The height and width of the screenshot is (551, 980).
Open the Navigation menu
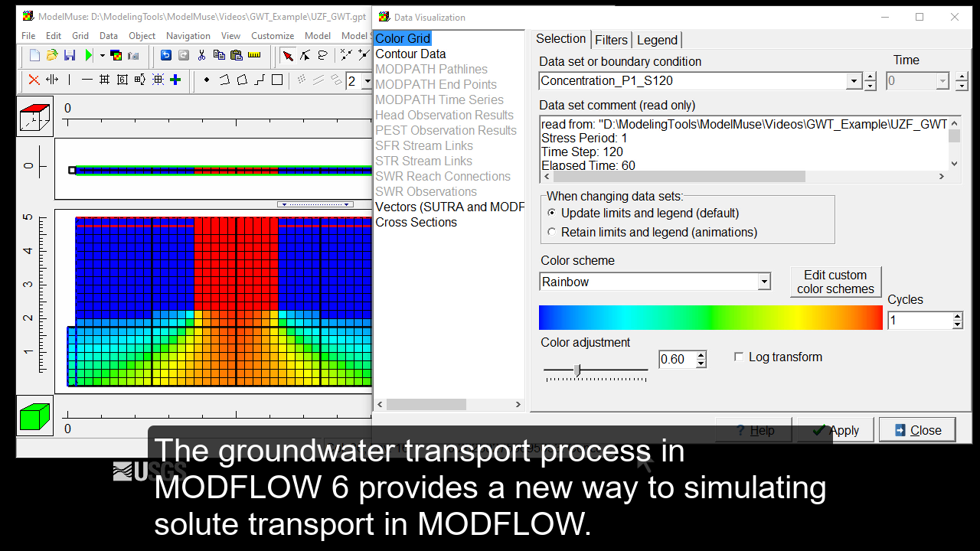pyautogui.click(x=188, y=35)
